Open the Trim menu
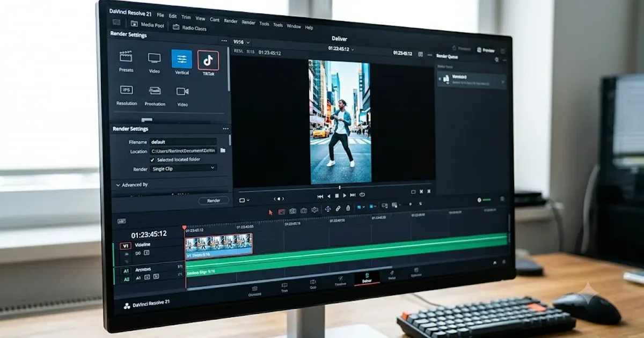Screen dimensions: 644x338 pos(186,17)
